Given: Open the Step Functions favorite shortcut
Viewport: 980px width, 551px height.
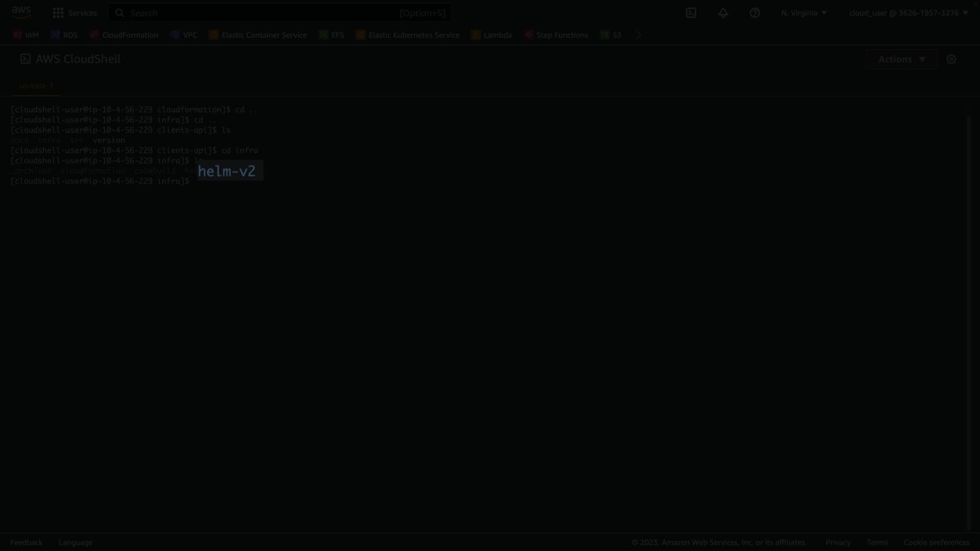Looking at the screenshot, I should pyautogui.click(x=556, y=35).
